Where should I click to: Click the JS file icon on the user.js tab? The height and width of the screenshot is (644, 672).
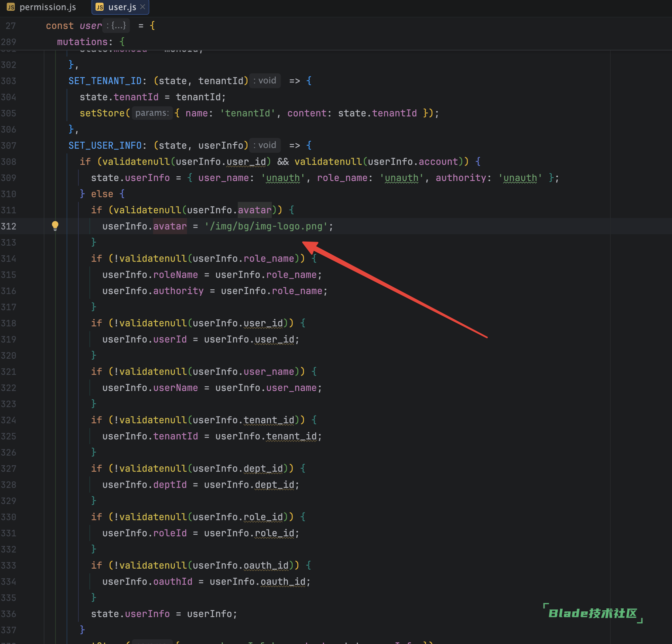click(100, 7)
